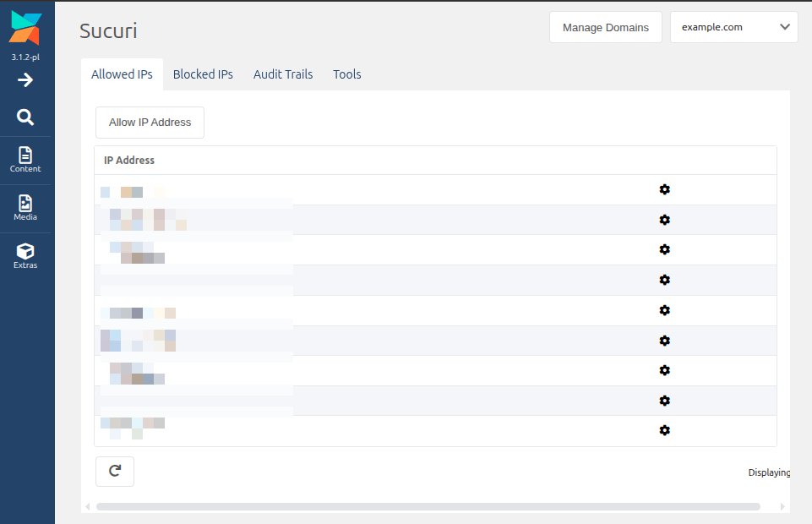Expand the sidebar with arrow icon

tap(25, 80)
